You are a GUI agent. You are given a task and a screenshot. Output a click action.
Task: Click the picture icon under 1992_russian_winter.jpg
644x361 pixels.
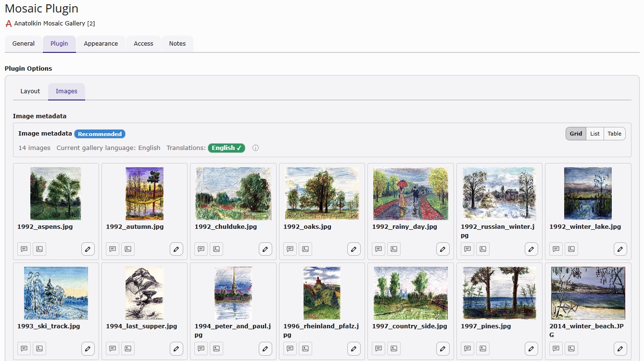pos(483,249)
